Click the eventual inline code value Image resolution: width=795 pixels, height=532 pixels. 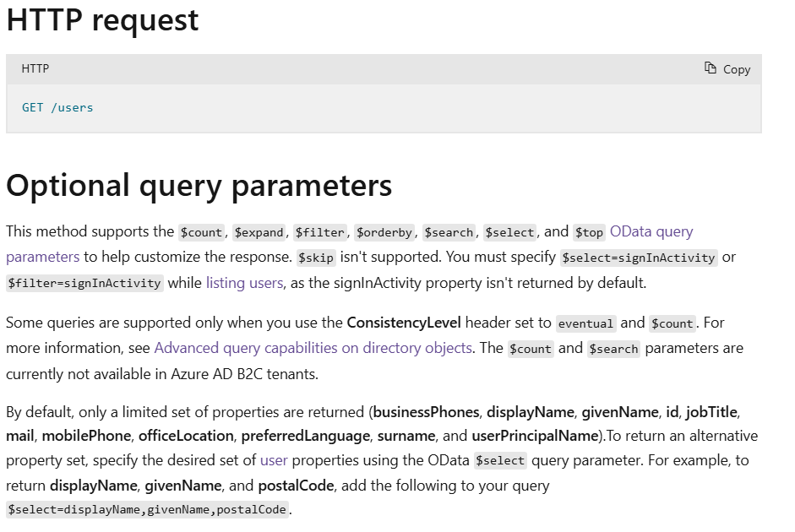[x=585, y=323]
